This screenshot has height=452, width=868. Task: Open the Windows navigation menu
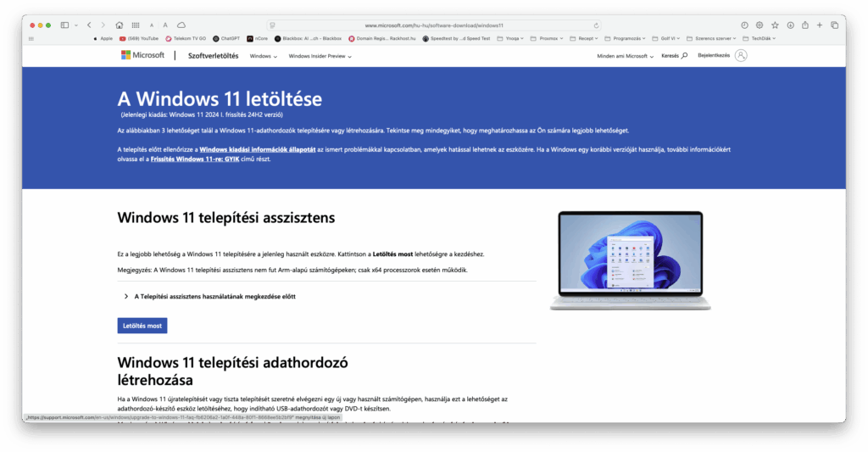pos(264,56)
